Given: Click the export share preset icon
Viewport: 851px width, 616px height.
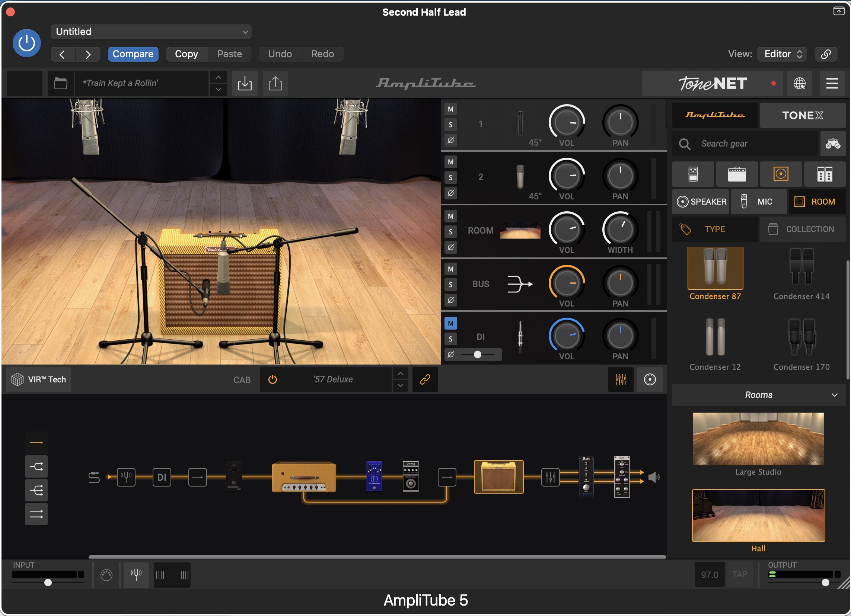Looking at the screenshot, I should (x=275, y=83).
